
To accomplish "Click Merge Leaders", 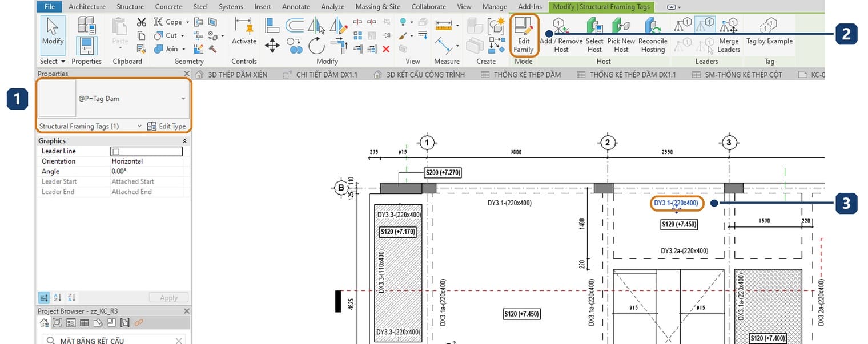I will 729,37.
